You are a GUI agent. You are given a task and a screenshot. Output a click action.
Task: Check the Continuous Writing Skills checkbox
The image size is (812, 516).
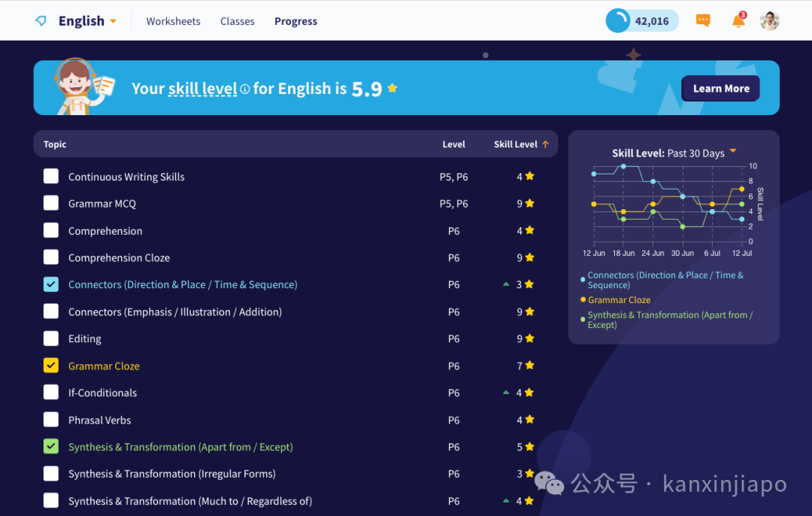pyautogui.click(x=51, y=176)
